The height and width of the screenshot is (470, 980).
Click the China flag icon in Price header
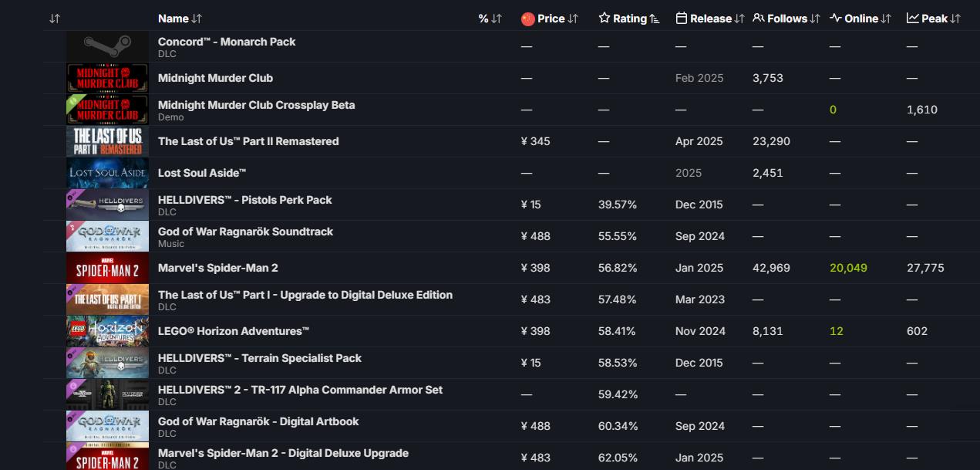pos(527,19)
